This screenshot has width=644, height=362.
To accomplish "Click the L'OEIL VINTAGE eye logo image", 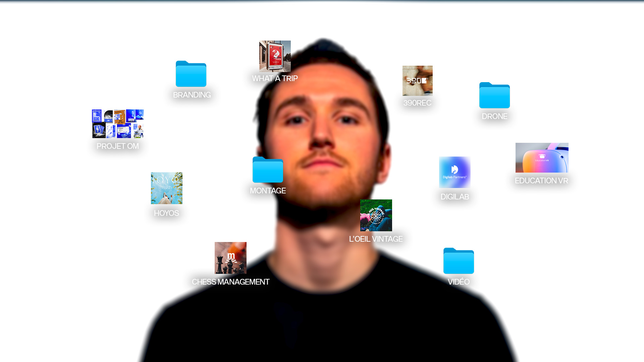I will (x=376, y=215).
